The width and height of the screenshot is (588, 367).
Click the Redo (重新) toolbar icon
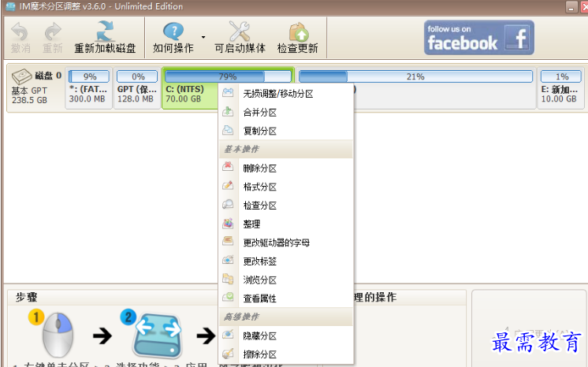point(53,32)
